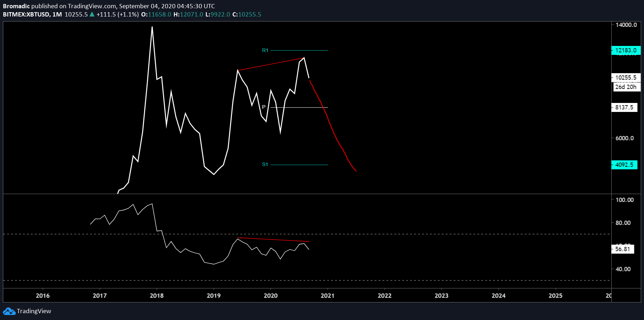This screenshot has height=320, width=644.
Task: Click the 2017 time axis label
Action: click(99, 296)
